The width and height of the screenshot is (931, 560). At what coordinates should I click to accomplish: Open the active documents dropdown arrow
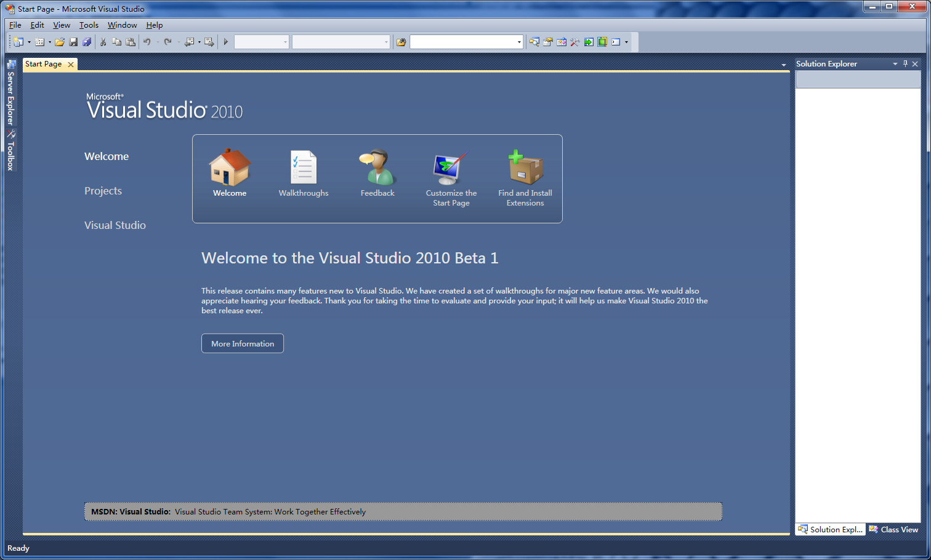tap(784, 65)
